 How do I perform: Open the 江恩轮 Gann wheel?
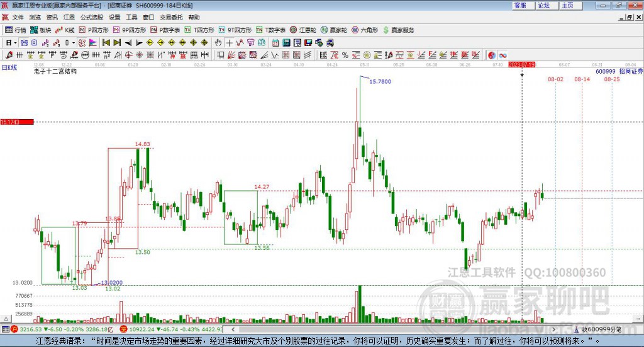[303, 30]
